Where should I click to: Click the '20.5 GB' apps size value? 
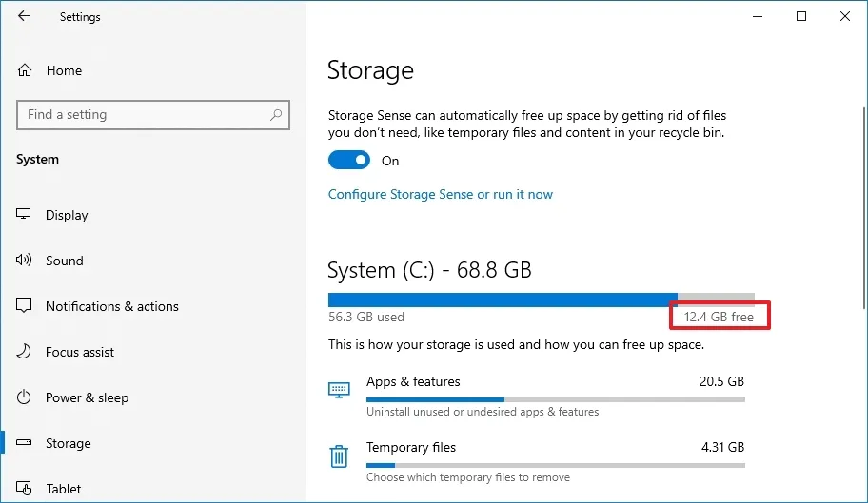(721, 381)
